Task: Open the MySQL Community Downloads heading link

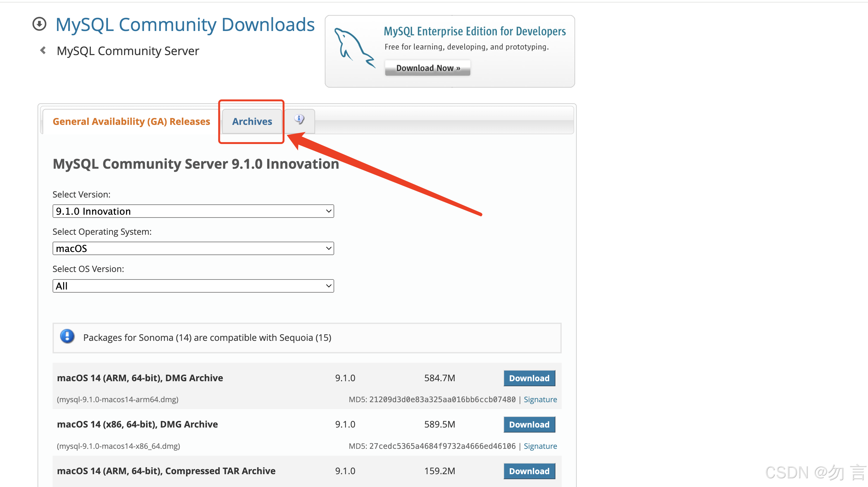Action: coord(185,25)
